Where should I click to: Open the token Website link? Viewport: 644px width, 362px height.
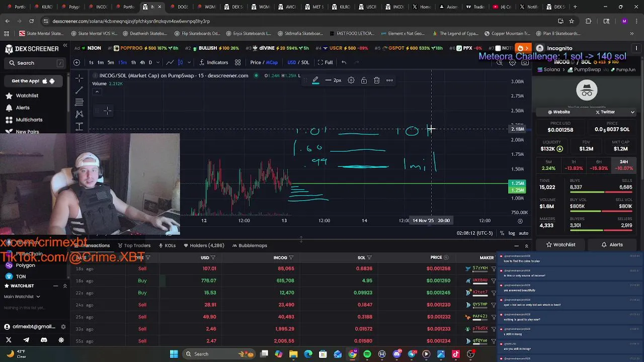[558, 112]
